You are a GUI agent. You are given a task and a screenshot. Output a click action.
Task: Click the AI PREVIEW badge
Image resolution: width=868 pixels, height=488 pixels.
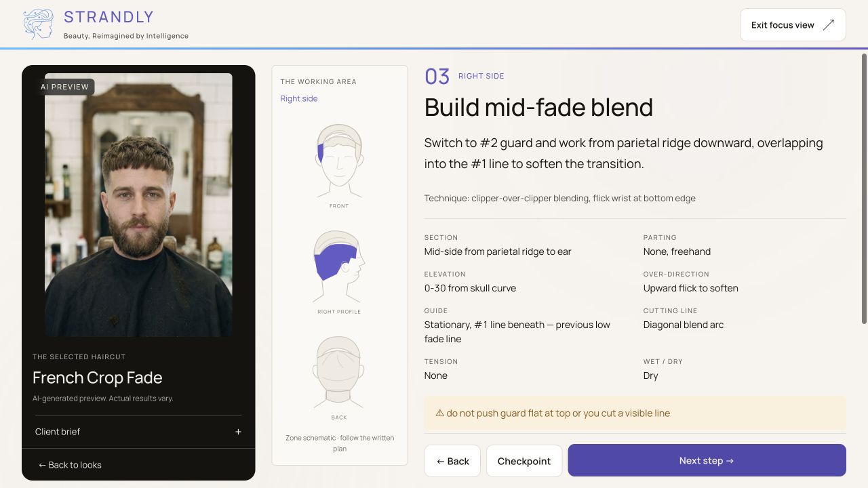tap(65, 87)
